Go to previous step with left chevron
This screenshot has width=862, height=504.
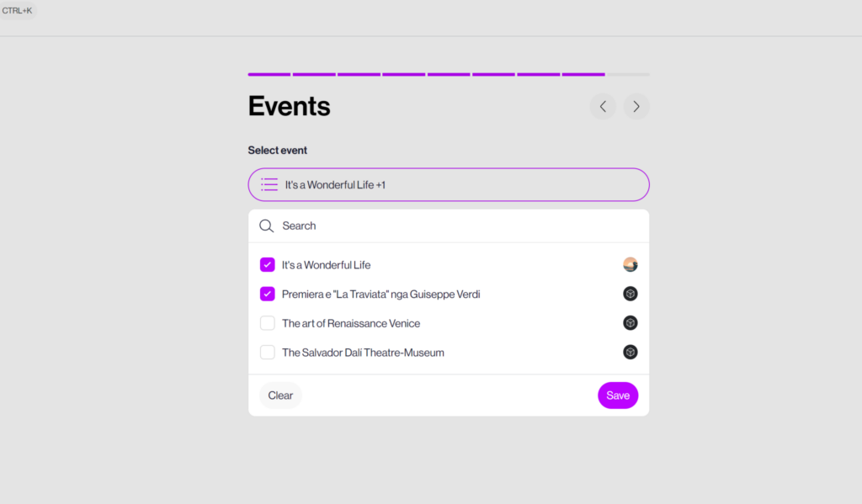pos(603,107)
